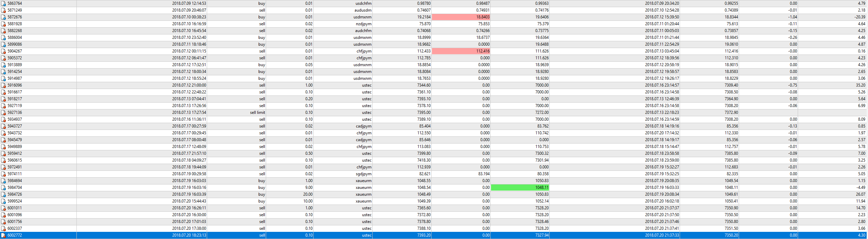
Task: Click the order icon for ticket 5974111
Action: 3,174
